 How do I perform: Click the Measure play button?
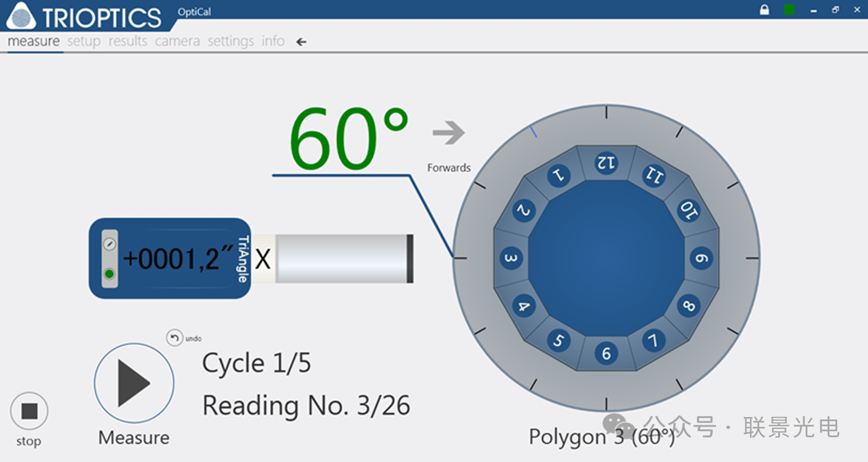(134, 383)
